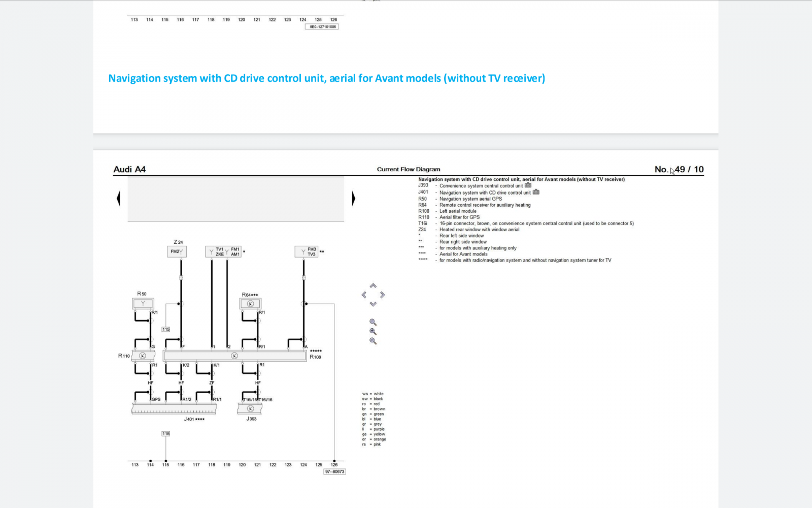Viewport: 812px width, 508px height.
Task: Select the R110 aerial filter component box
Action: tap(143, 356)
